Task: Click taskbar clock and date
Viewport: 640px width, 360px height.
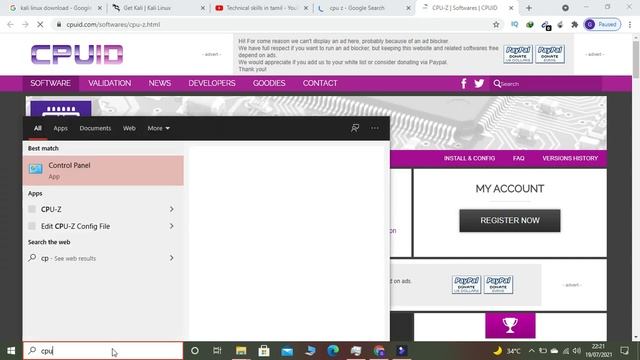Action: click(x=599, y=351)
